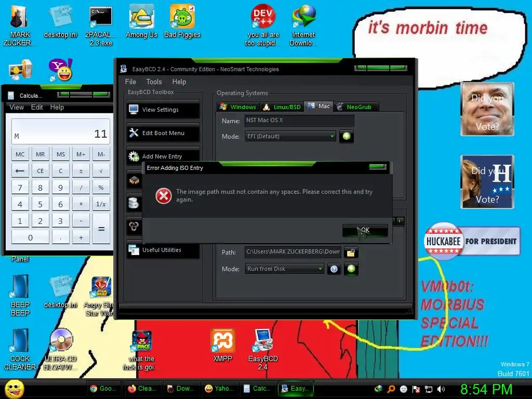Select the XMPP desktop icon
Viewport: 532px width, 399px height.
point(222,345)
